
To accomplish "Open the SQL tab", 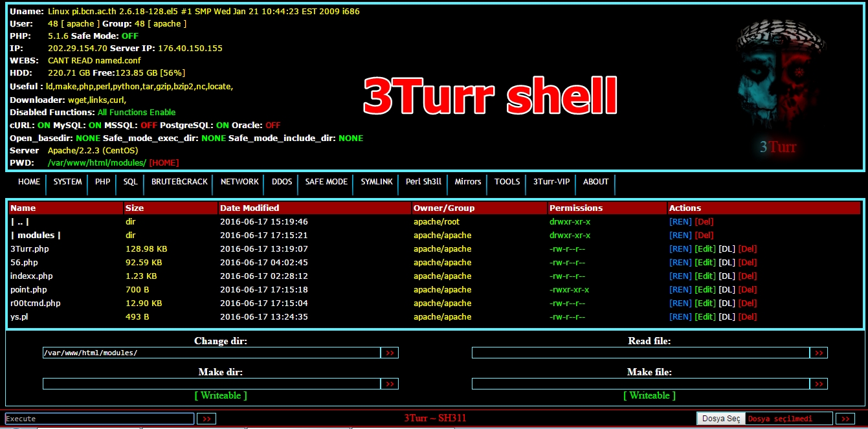I will 129,182.
